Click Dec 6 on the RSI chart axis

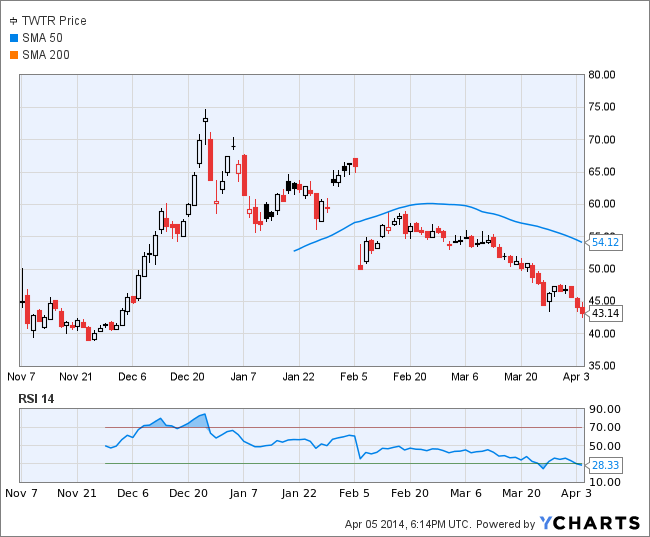coord(133,493)
